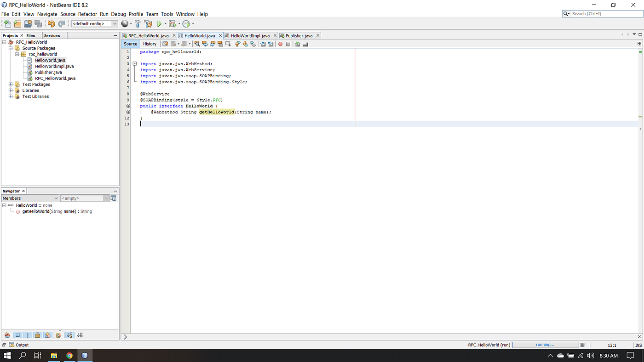Click the History view button
This screenshot has width=644, height=362.
pos(149,44)
